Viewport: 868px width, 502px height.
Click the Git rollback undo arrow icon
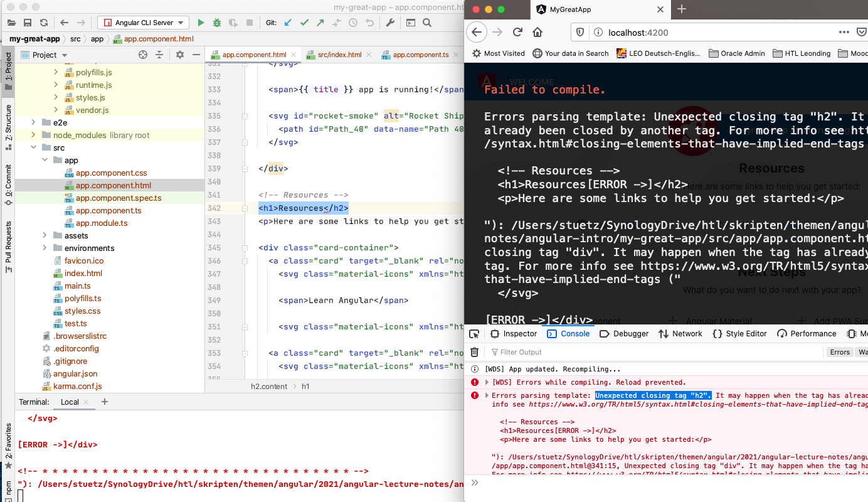(x=370, y=23)
